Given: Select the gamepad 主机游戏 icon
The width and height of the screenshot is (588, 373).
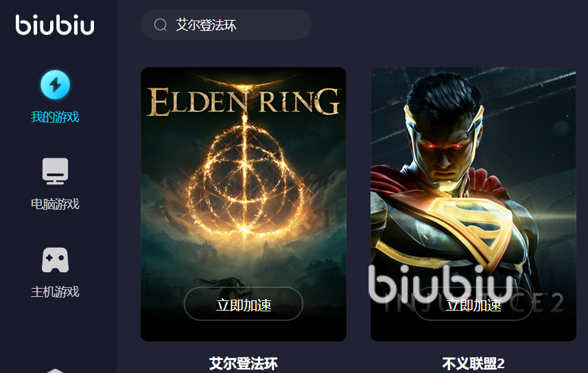Looking at the screenshot, I should pyautogui.click(x=55, y=260).
